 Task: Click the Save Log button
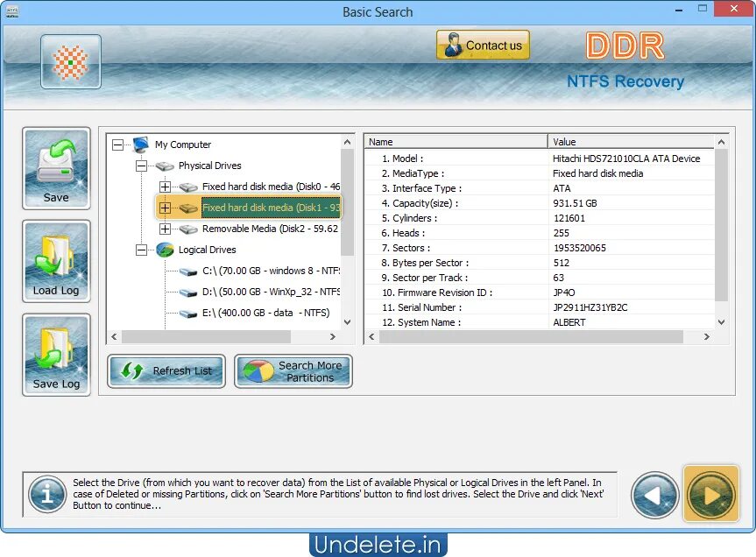tap(56, 355)
